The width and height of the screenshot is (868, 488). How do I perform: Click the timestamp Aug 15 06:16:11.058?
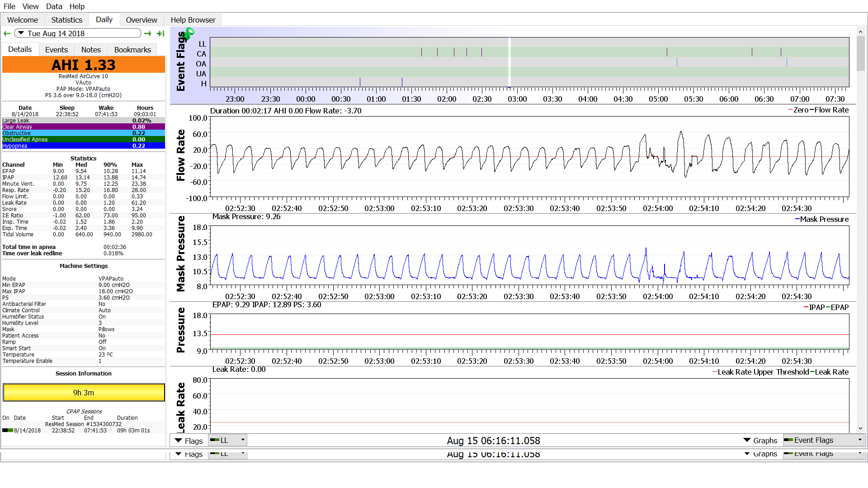pos(494,441)
